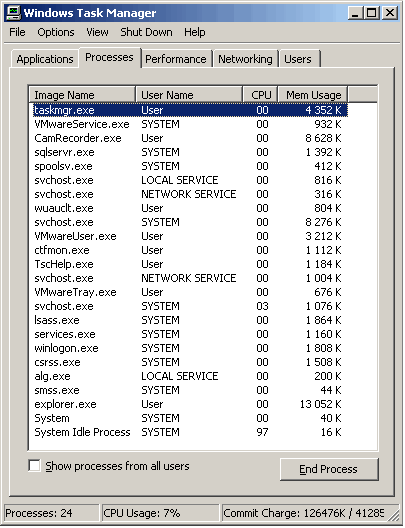405x528 pixels.
Task: Sort by Mem Usage column header
Action: tap(312, 95)
